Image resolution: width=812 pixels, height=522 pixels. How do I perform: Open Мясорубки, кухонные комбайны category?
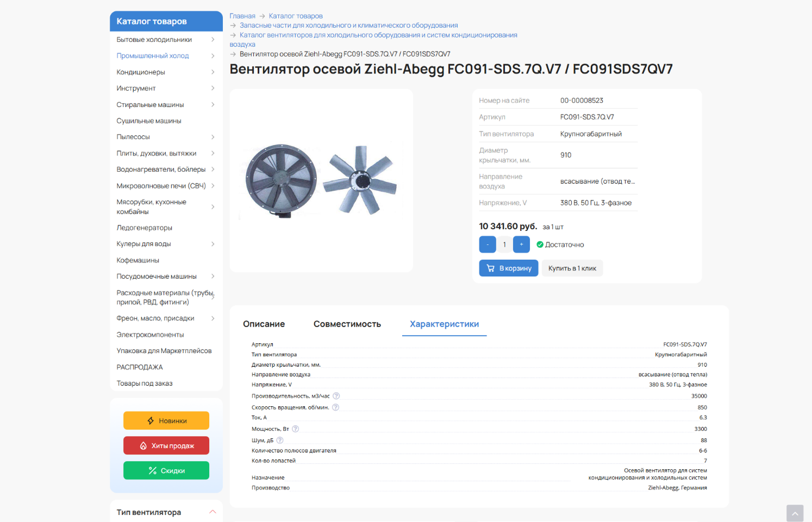click(x=151, y=206)
